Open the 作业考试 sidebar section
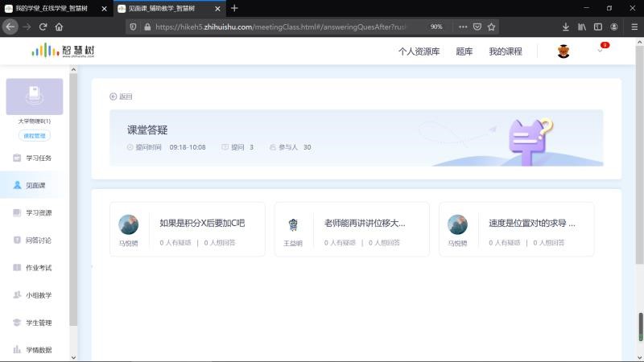644x362 pixels. tap(38, 268)
